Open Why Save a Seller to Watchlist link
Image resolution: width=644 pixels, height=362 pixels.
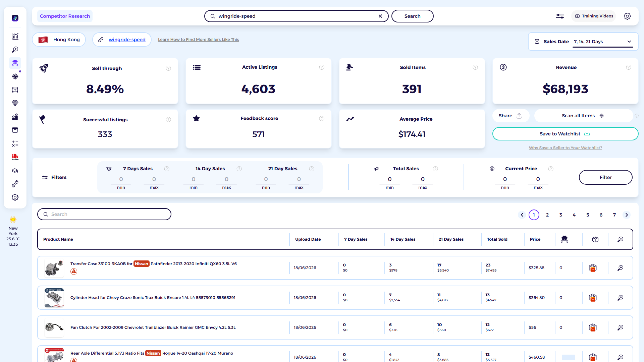click(566, 148)
